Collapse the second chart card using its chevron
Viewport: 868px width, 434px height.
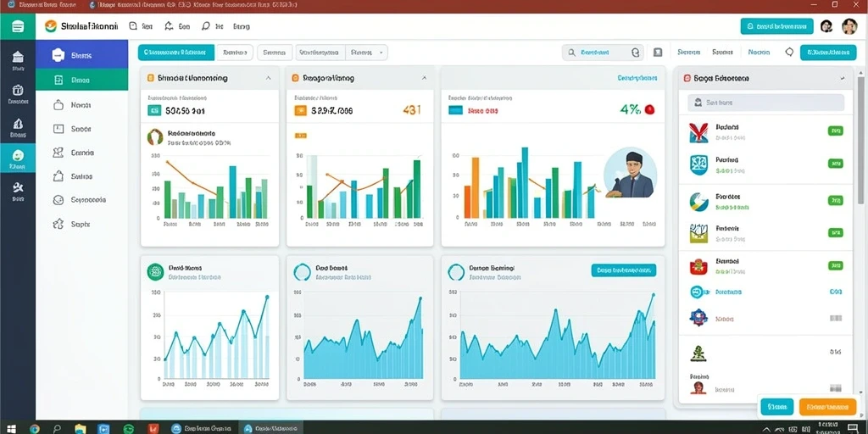click(x=424, y=79)
